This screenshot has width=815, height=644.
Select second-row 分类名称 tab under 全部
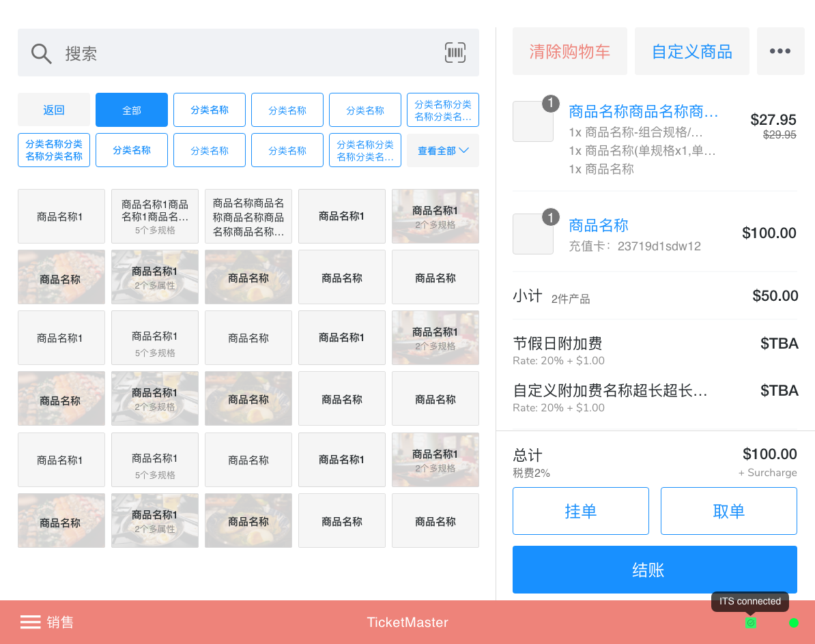pyautogui.click(x=132, y=150)
